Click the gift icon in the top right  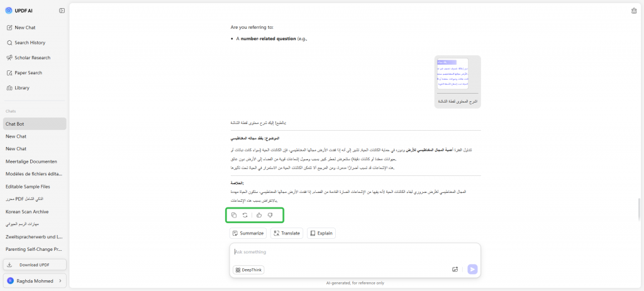tap(634, 11)
